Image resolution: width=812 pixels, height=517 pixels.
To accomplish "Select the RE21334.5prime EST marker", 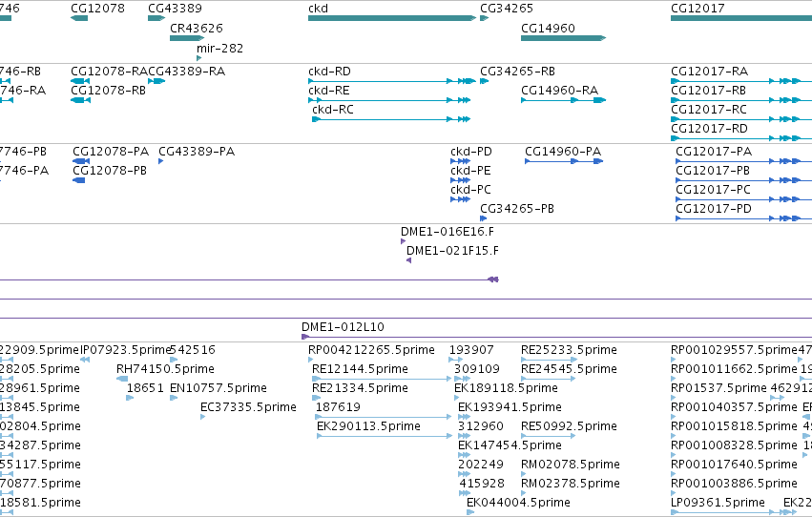I will [x=317, y=398].
